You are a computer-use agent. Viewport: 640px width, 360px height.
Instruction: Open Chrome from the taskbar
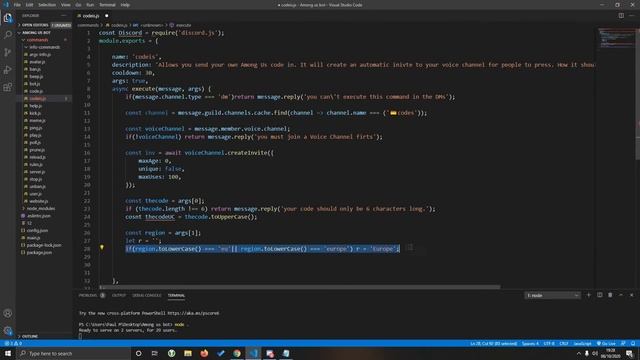[x=237, y=353]
